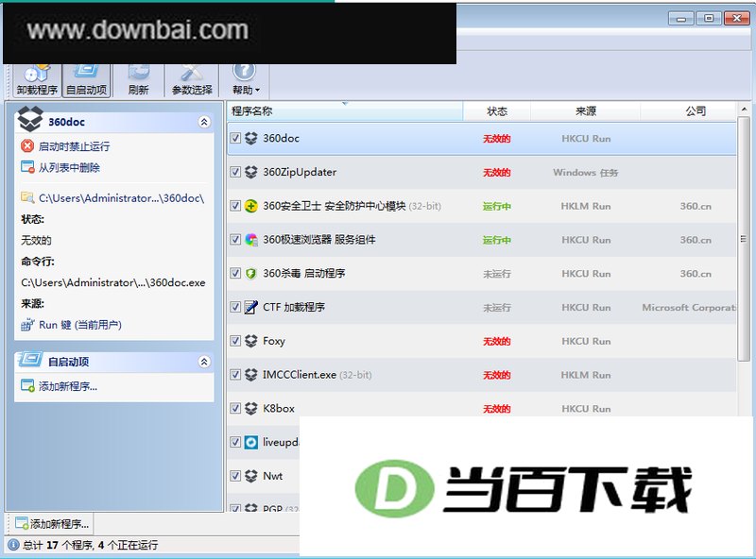Select the Nwt program name
This screenshot has height=559, width=756.
pos(273,476)
